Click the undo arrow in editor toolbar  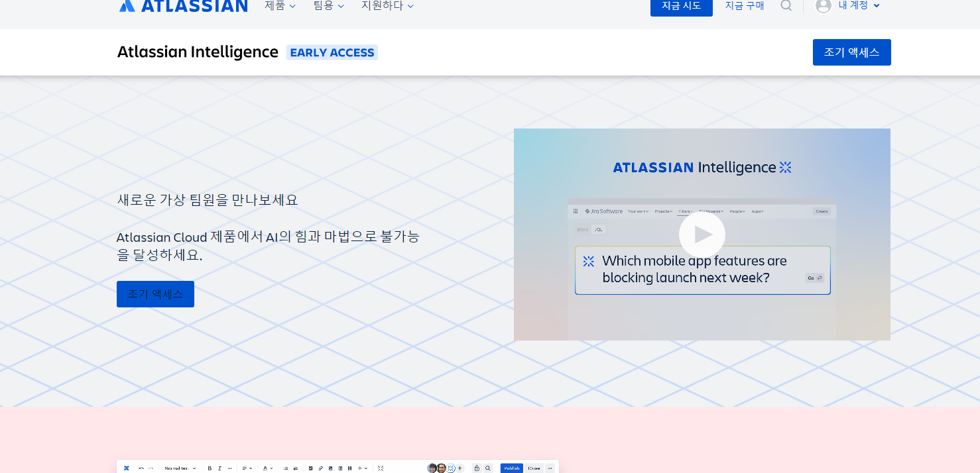click(141, 468)
